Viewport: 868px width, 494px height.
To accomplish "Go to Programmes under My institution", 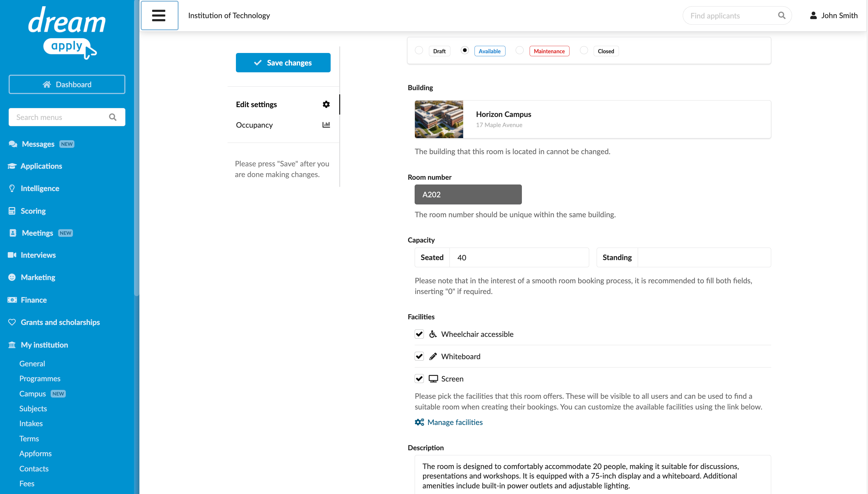I will pyautogui.click(x=40, y=379).
